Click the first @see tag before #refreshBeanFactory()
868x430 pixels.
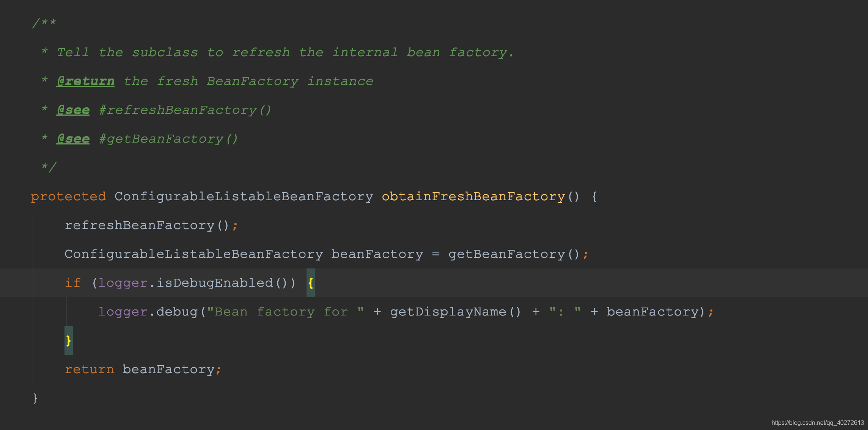click(73, 110)
